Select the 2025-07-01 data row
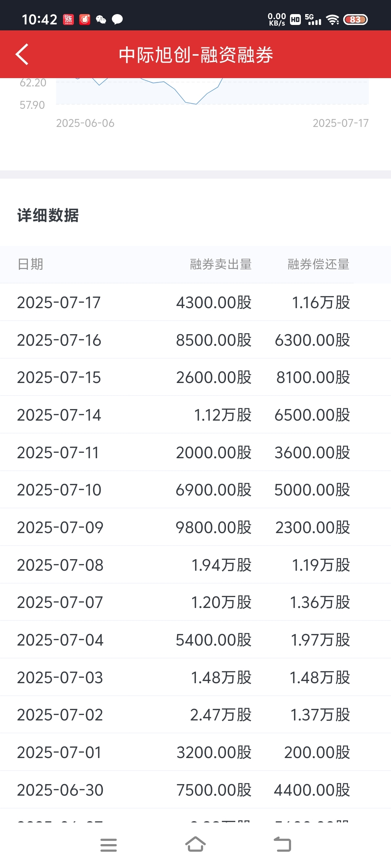This screenshot has width=391, height=868. pyautogui.click(x=195, y=752)
